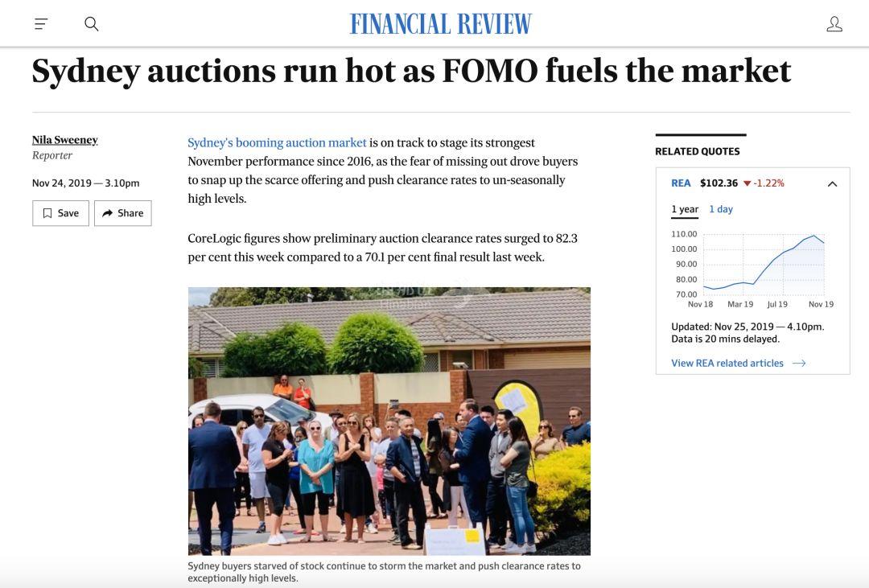Click the search magnifier icon
The width and height of the screenshot is (869, 588).
pyautogui.click(x=92, y=24)
